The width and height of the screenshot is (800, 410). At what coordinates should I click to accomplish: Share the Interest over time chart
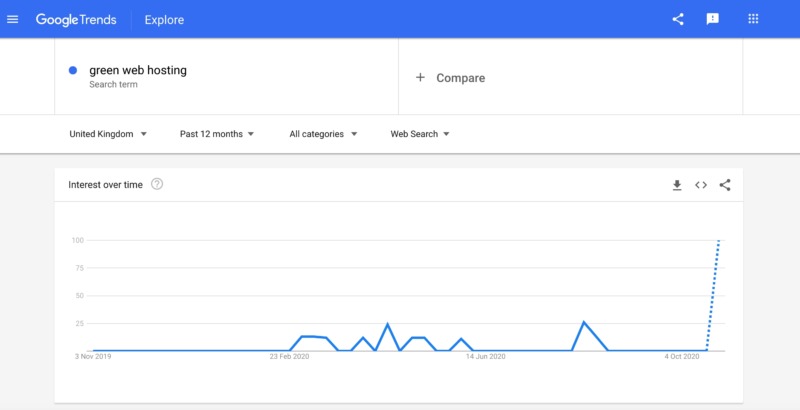coord(725,185)
